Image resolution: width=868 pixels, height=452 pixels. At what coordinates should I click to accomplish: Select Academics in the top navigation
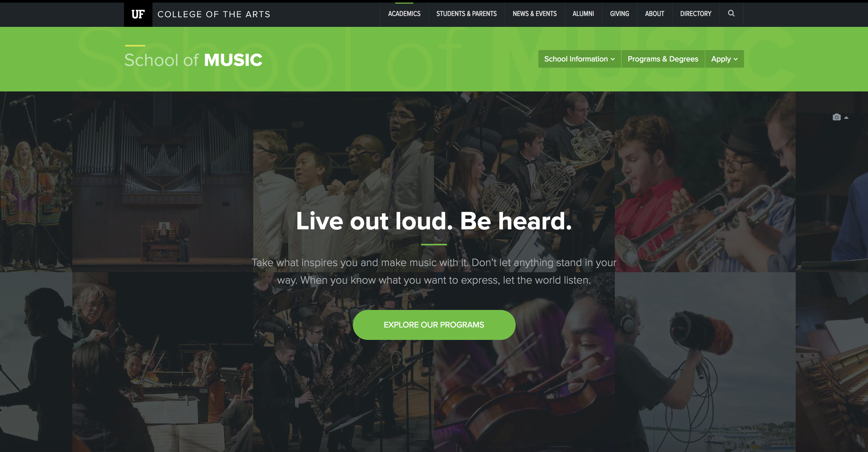point(404,14)
